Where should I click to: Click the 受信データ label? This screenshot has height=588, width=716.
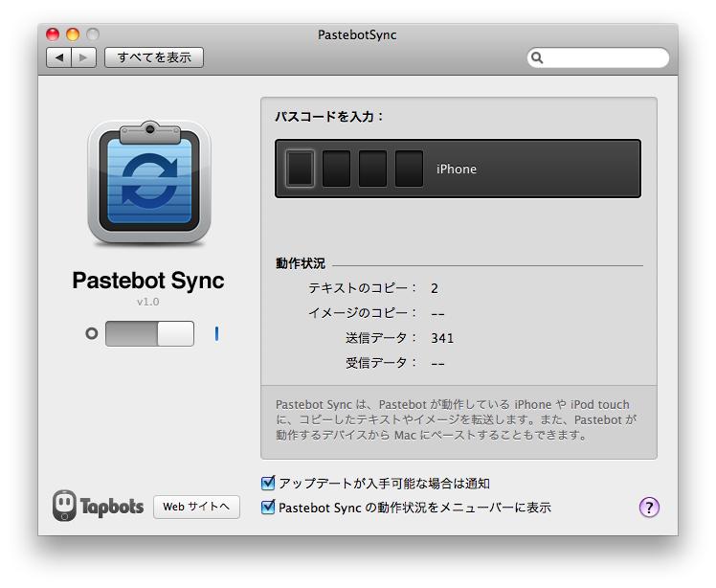point(381,363)
